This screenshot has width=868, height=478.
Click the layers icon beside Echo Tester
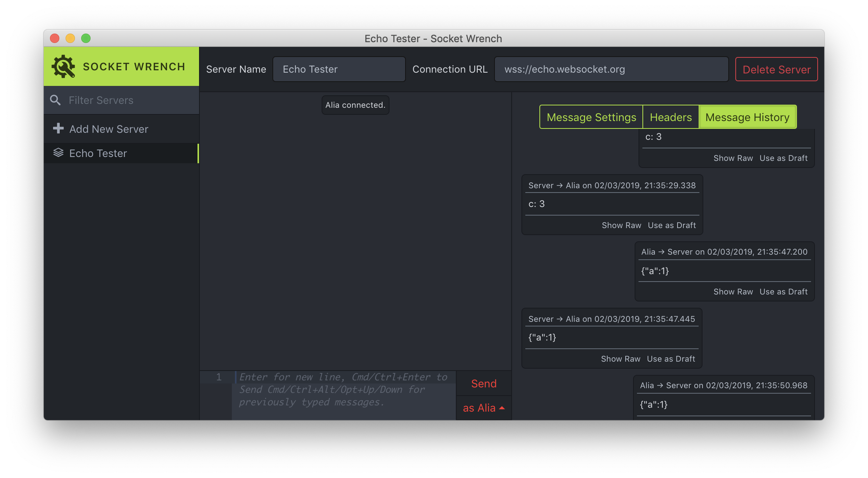pyautogui.click(x=59, y=153)
